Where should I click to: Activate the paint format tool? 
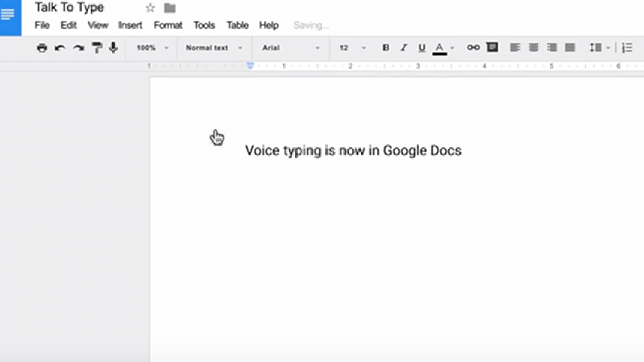pos(97,48)
